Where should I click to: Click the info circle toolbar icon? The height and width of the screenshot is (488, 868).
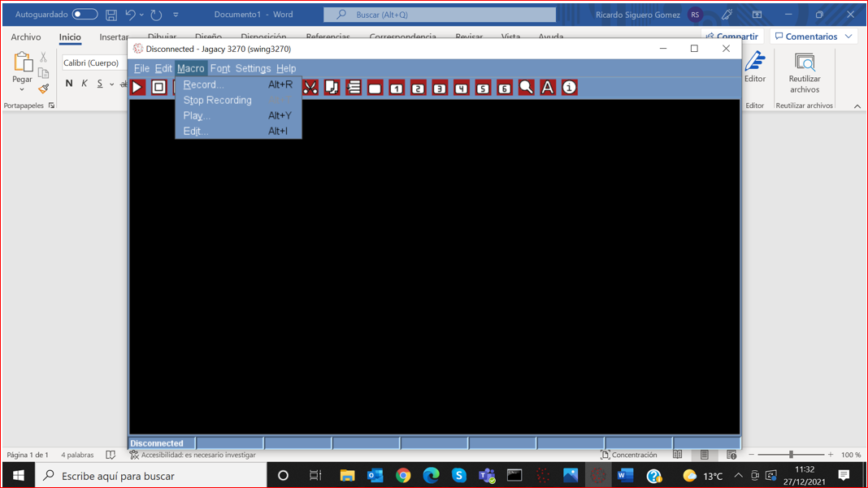click(570, 87)
